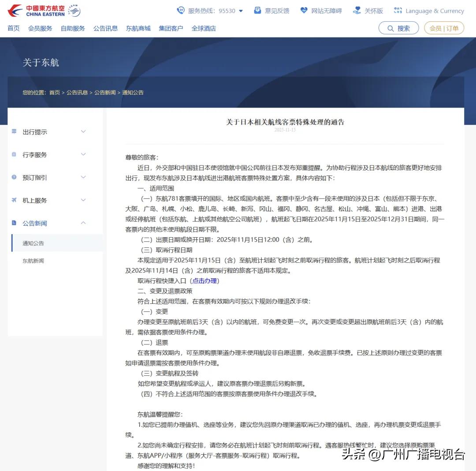Screen dimensions: 476x471
Task: Click the 预订指引 question icon
Action: coord(14,177)
